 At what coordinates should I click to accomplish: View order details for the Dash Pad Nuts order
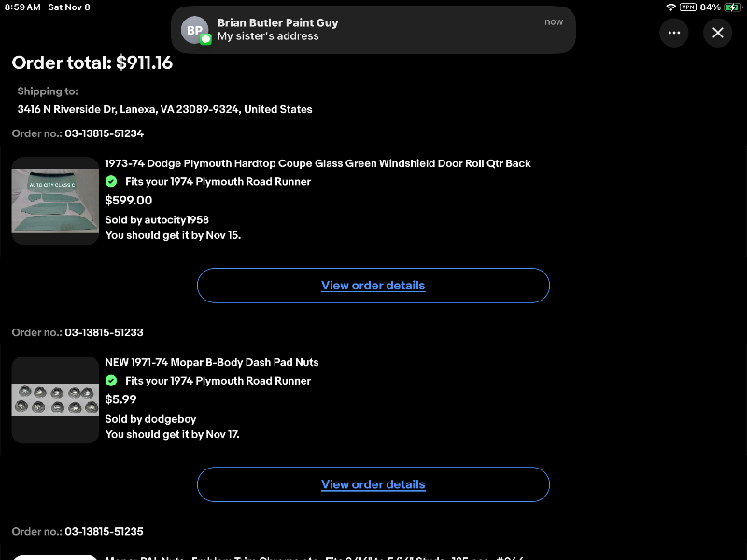pyautogui.click(x=373, y=484)
